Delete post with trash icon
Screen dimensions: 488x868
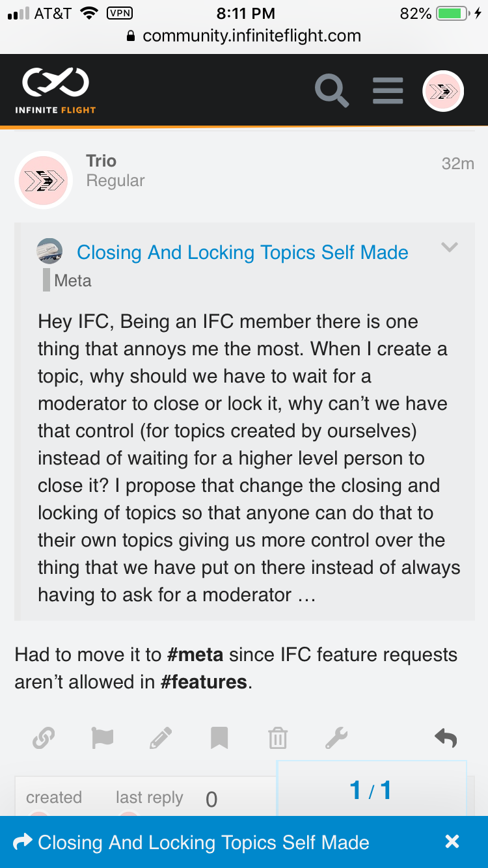coord(277,739)
